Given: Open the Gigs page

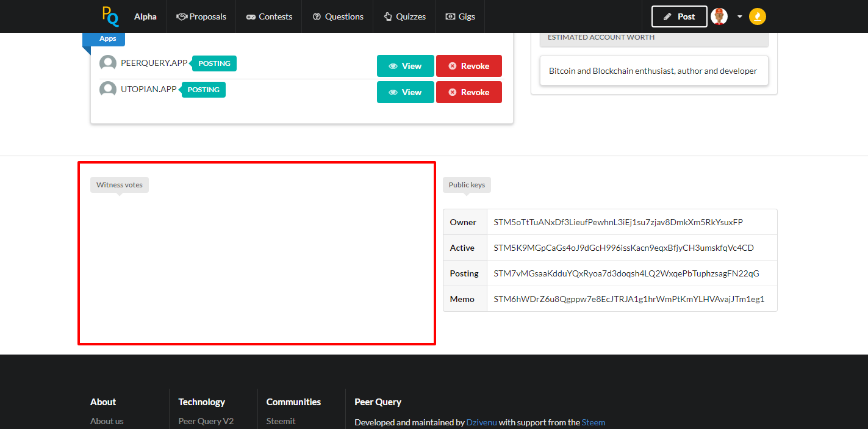Looking at the screenshot, I should click(x=460, y=16).
